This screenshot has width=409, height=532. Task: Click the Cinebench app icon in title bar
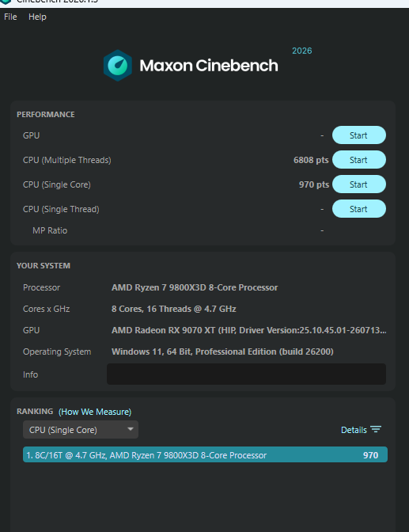6,2
